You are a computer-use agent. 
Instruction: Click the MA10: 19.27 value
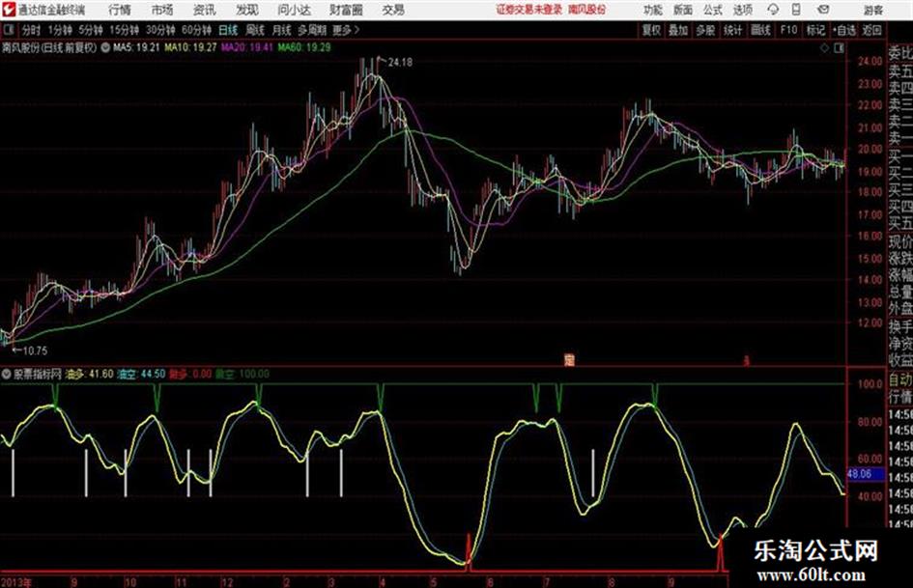point(190,47)
